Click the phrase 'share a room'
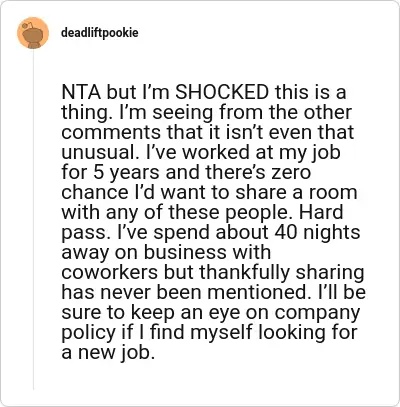Screen dimensions: 400x407 point(296,192)
